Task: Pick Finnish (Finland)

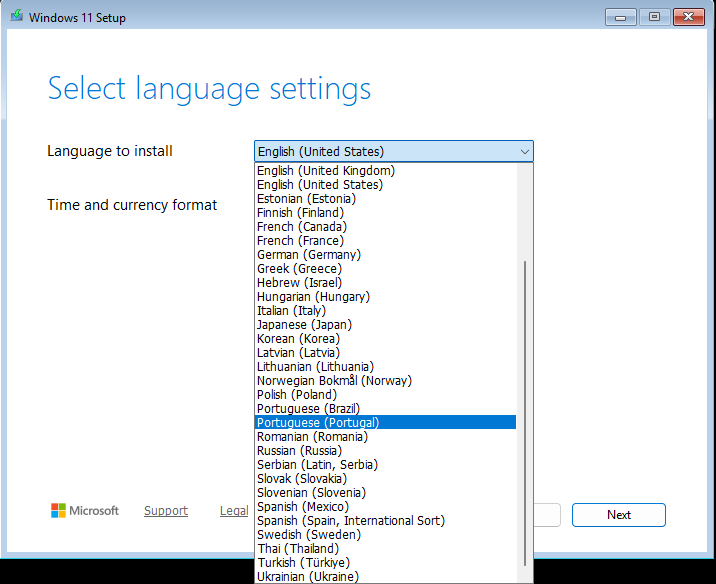Action: click(x=385, y=213)
